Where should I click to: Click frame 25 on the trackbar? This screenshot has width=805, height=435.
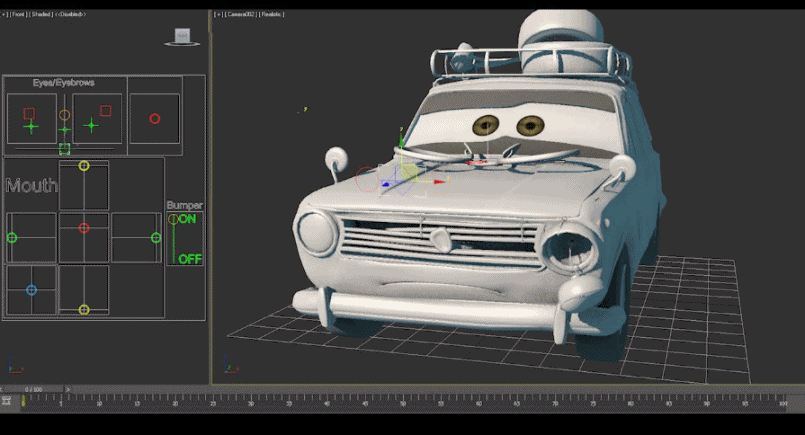click(x=213, y=402)
